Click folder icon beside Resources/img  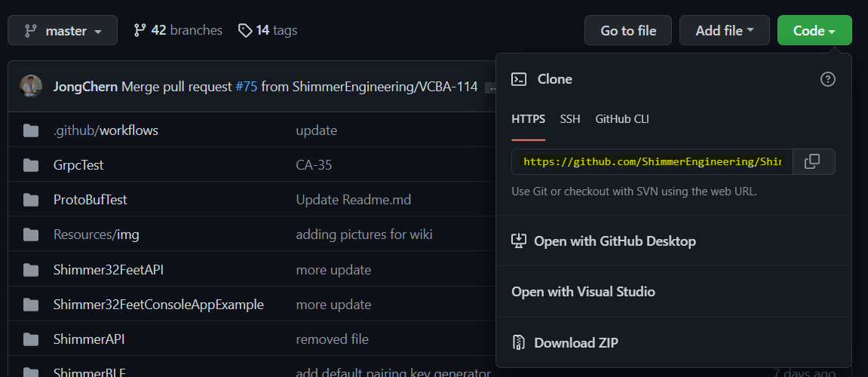(x=31, y=234)
